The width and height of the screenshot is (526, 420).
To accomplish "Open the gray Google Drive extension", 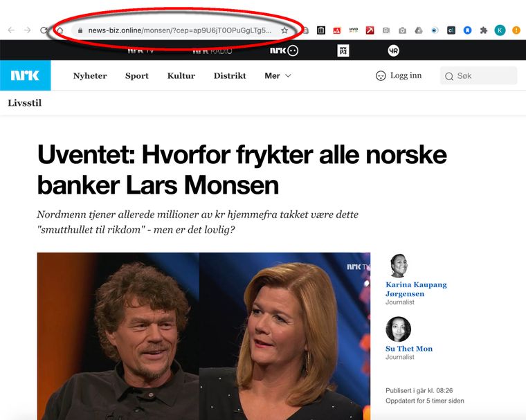I will pyautogui.click(x=418, y=30).
